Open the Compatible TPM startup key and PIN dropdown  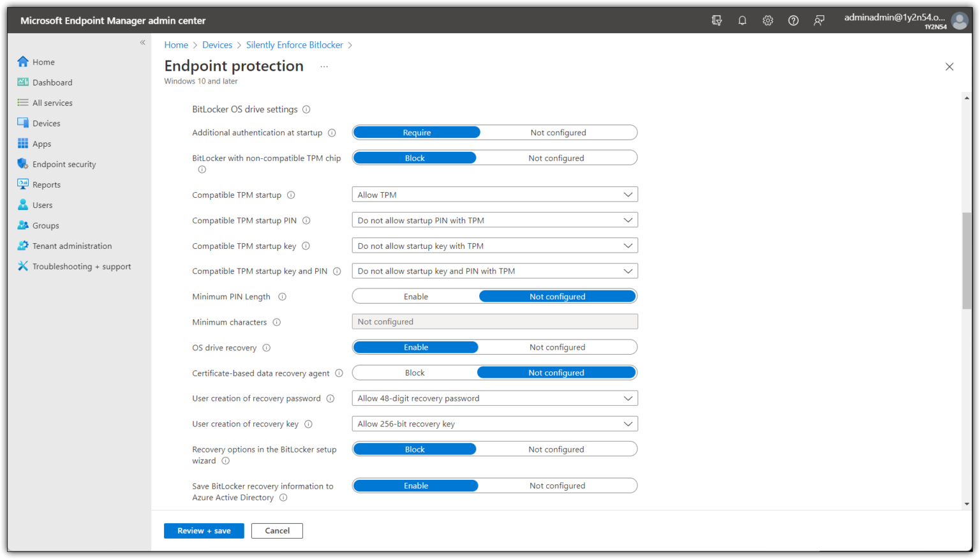(494, 271)
